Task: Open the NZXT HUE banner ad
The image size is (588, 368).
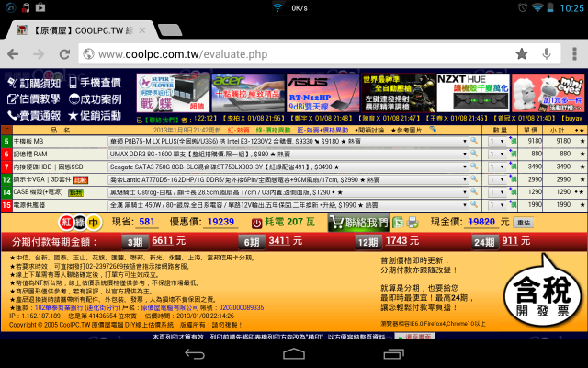Action: [x=473, y=92]
